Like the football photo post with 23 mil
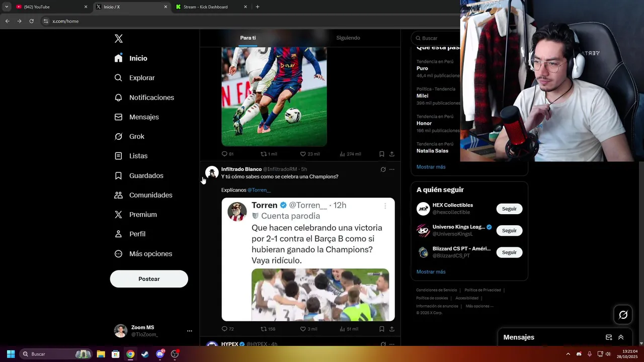The height and width of the screenshot is (362, 644). tap(309, 154)
